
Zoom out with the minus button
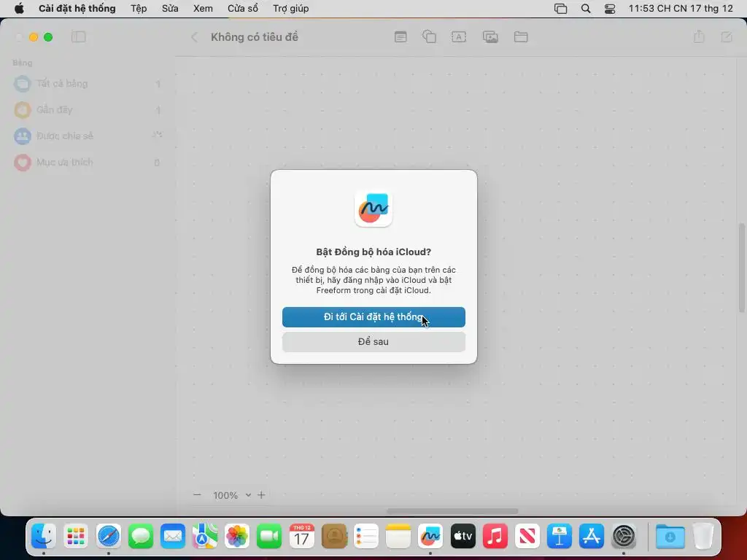[197, 495]
